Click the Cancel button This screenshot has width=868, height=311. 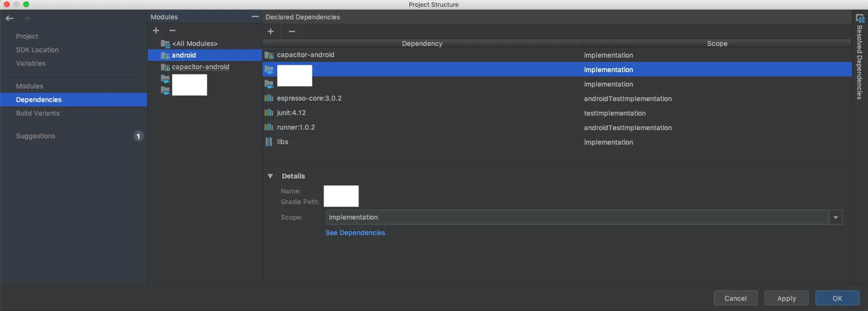(x=735, y=298)
